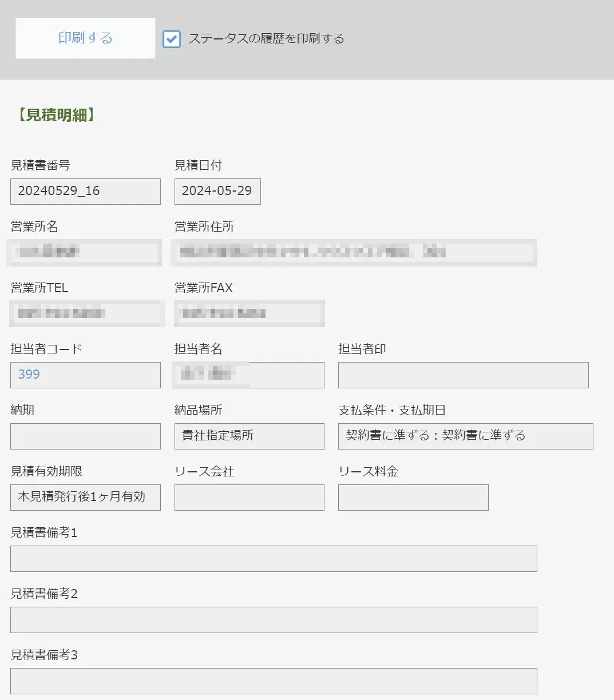Click the 担当者名 field
Screen dimensions: 614x700
[249, 375]
